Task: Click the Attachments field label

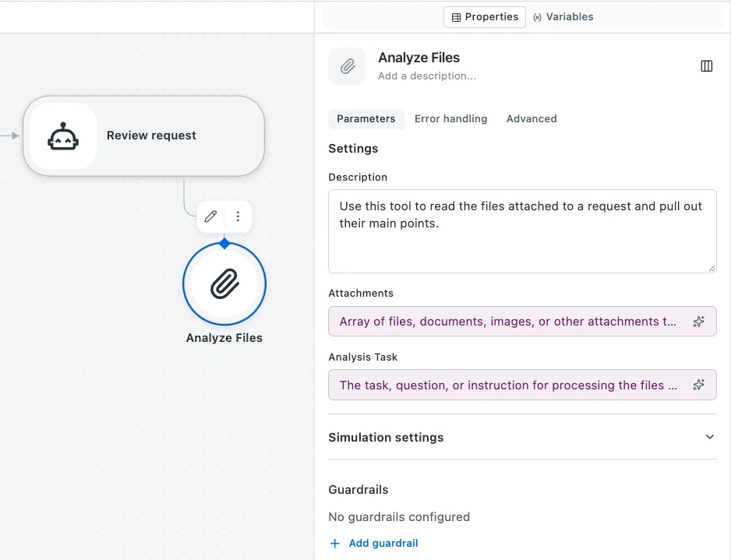Action: pyautogui.click(x=361, y=293)
